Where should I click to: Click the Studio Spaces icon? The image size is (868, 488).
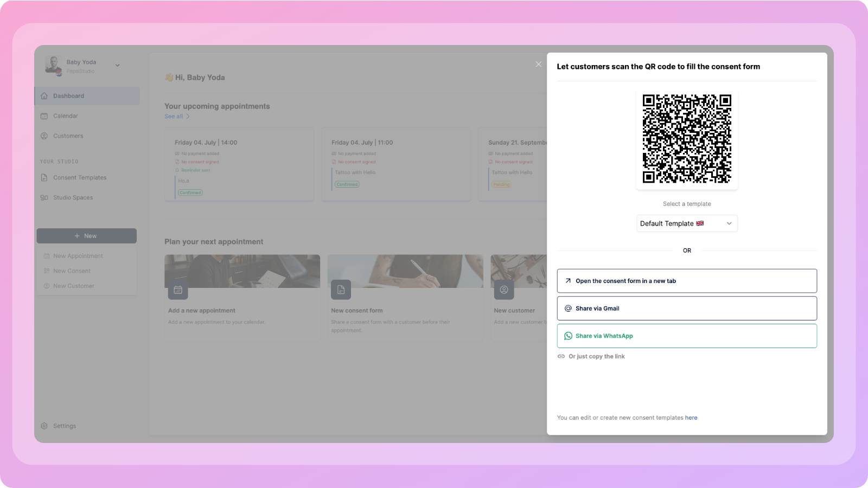click(44, 198)
